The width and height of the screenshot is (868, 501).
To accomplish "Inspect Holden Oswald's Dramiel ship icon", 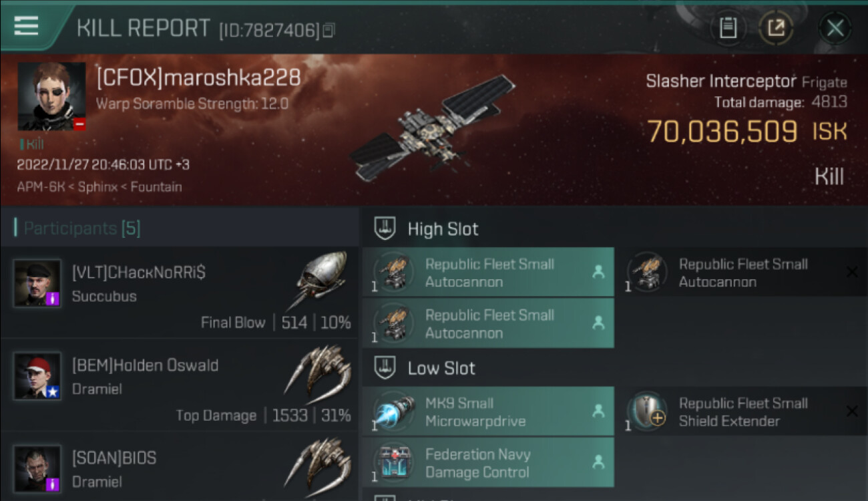I will pos(319,374).
